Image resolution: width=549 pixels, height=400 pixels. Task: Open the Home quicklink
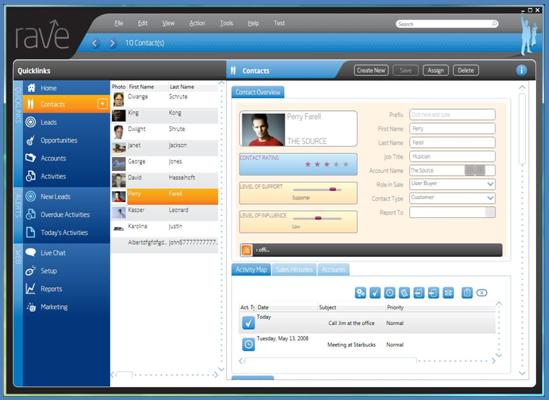(x=48, y=88)
